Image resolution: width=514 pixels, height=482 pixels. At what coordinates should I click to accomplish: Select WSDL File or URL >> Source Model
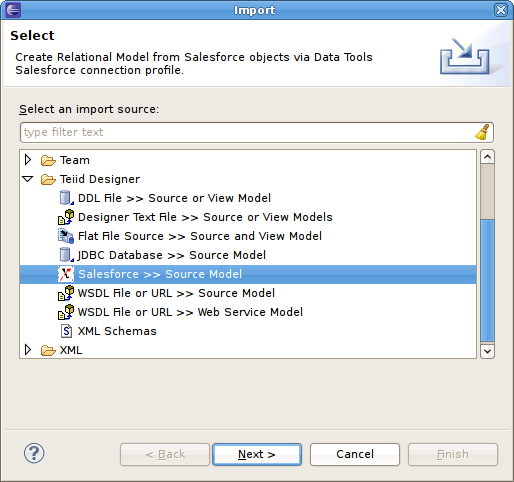coord(176,293)
